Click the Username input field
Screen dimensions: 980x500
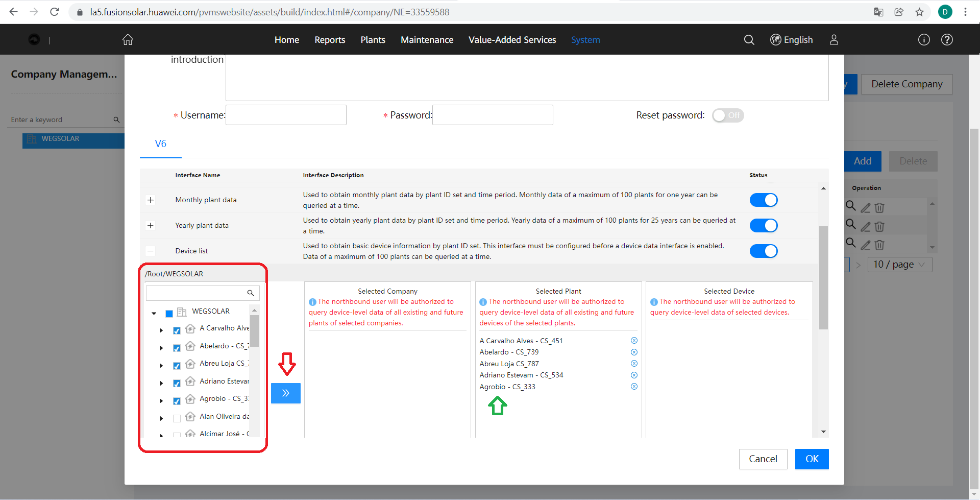coord(286,115)
